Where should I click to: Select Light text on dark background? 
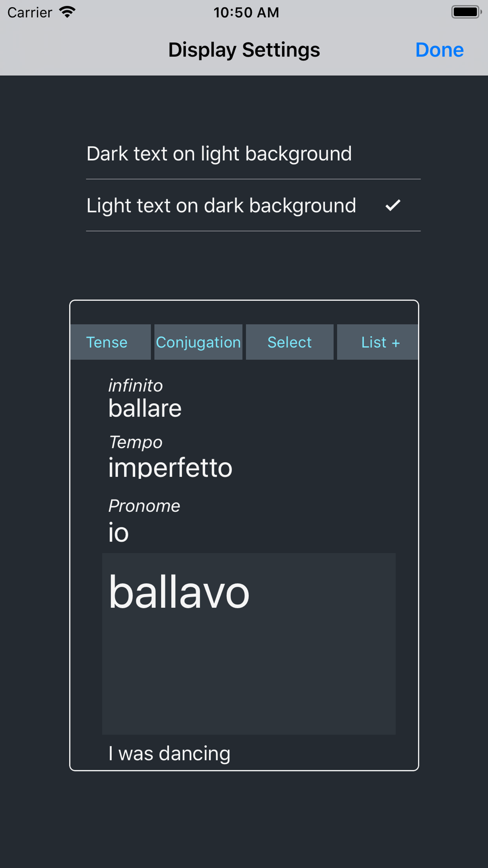point(253,206)
